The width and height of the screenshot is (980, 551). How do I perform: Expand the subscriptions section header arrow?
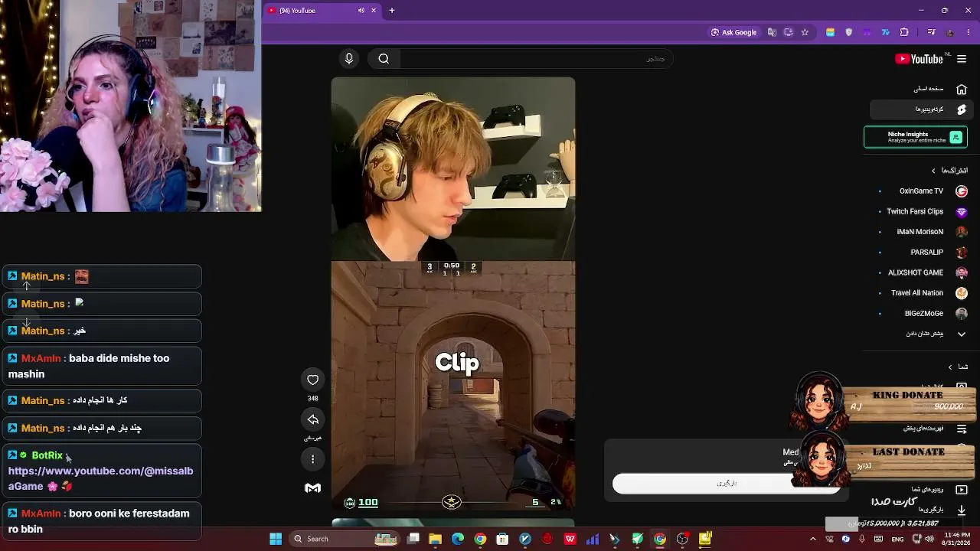coord(933,171)
